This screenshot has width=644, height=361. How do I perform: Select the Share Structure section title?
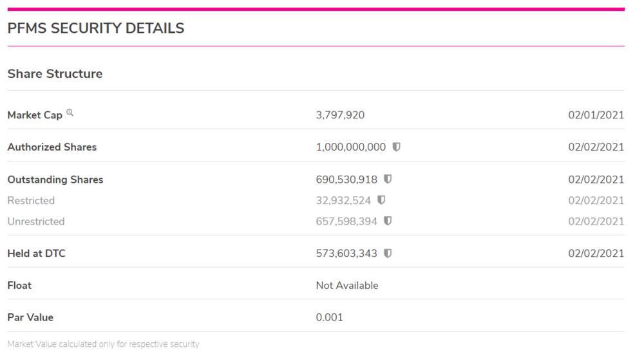click(55, 74)
